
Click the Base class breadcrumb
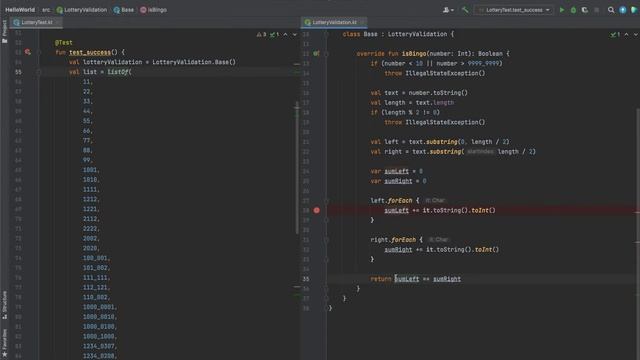(124, 10)
